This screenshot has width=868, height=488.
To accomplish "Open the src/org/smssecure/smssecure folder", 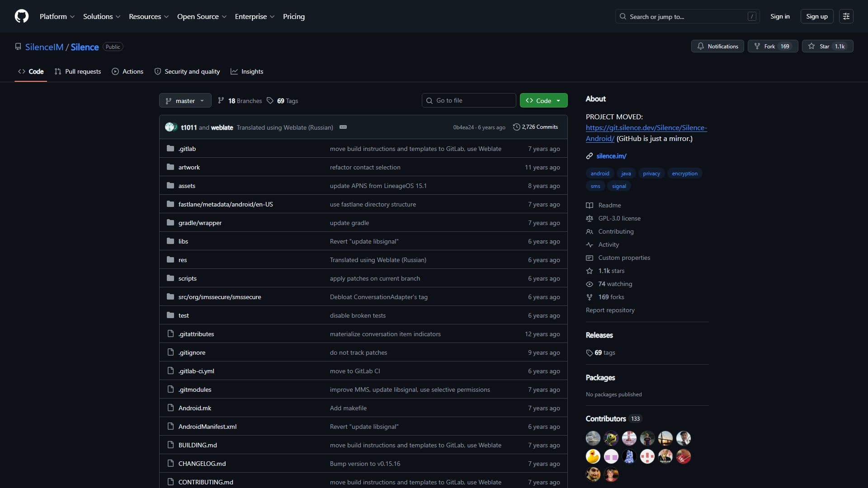I will [220, 297].
